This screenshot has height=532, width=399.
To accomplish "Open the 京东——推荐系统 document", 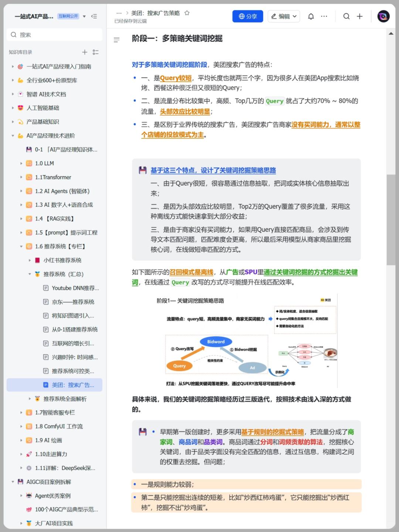I will (x=73, y=302).
